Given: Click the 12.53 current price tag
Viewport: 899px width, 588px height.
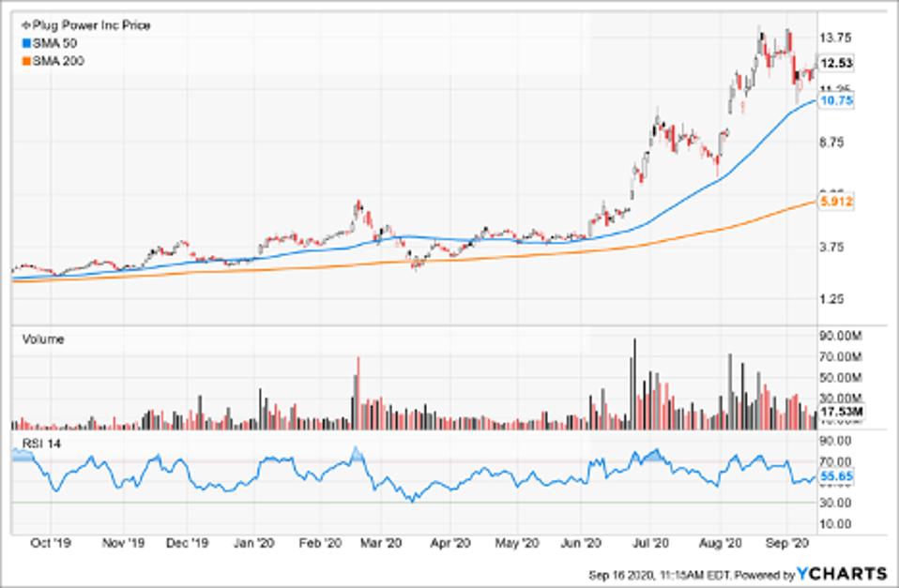Looking at the screenshot, I should 835,64.
